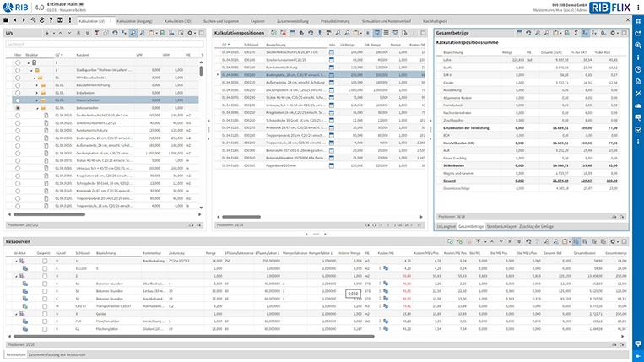The width and height of the screenshot is (644, 362).
Task: Click the list view icon in Kalkulationspositionen toolbar
Action: (x=386, y=33)
